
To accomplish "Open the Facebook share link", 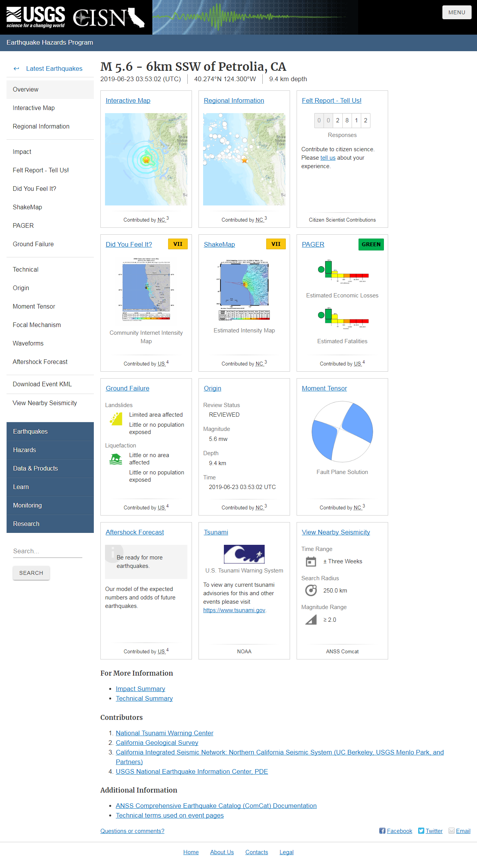I will 395,831.
